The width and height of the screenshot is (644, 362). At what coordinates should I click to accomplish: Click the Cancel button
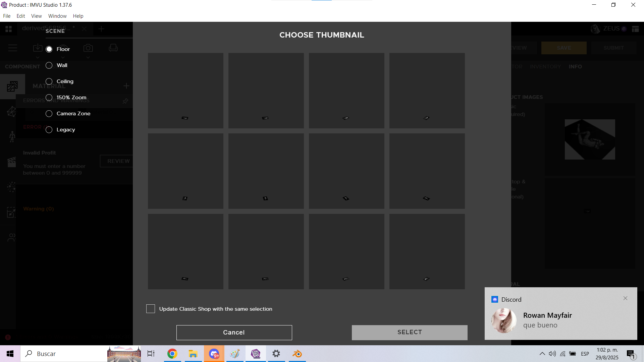click(234, 333)
